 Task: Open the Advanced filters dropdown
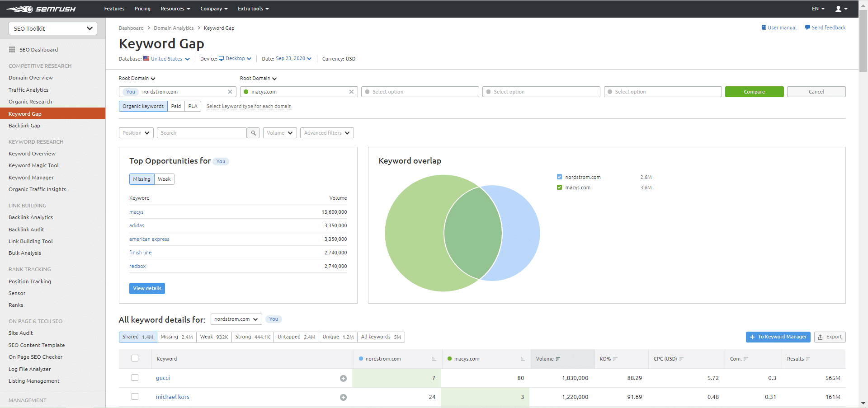click(326, 133)
